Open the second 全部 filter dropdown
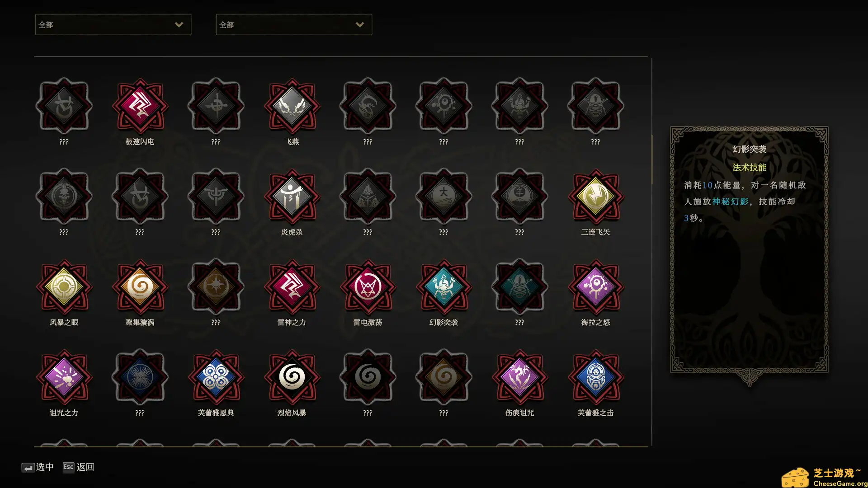Viewport: 868px width, 488px height. pos(294,24)
